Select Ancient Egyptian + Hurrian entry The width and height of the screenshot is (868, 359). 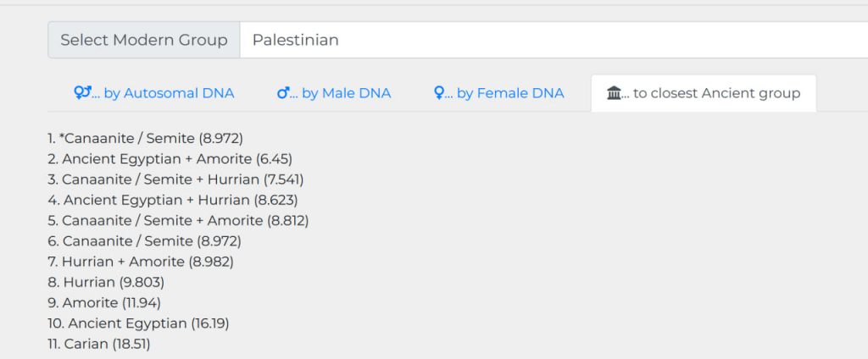(173, 200)
